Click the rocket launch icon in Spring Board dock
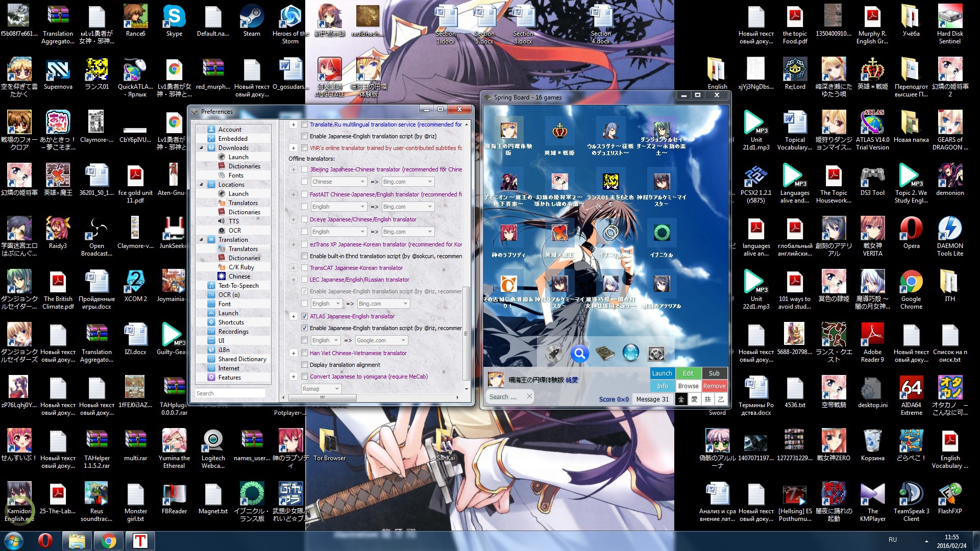The height and width of the screenshot is (551, 980). (554, 353)
